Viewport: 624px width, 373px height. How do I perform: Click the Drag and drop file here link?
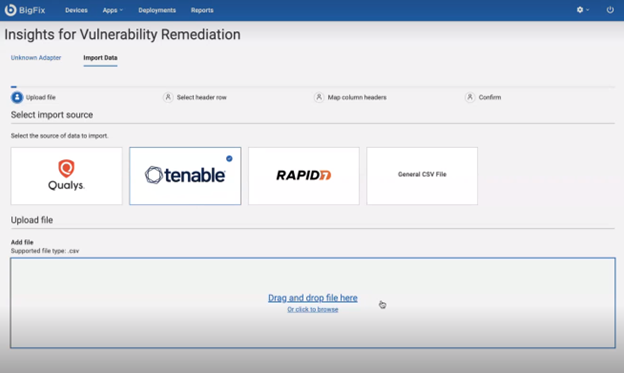(x=313, y=298)
